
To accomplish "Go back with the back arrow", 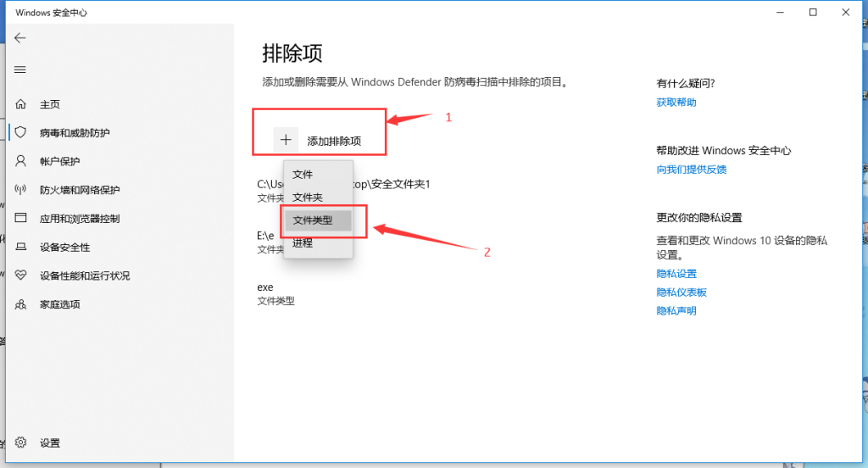I will click(x=20, y=37).
